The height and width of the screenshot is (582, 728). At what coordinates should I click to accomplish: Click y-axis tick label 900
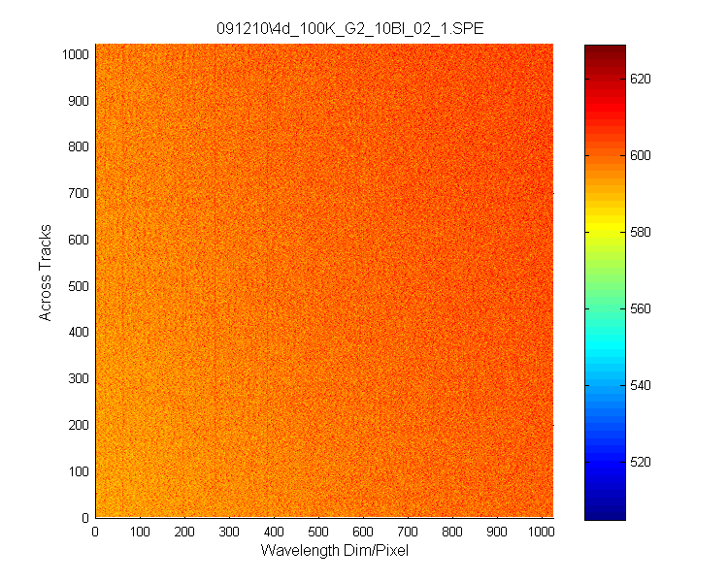tap(79, 101)
